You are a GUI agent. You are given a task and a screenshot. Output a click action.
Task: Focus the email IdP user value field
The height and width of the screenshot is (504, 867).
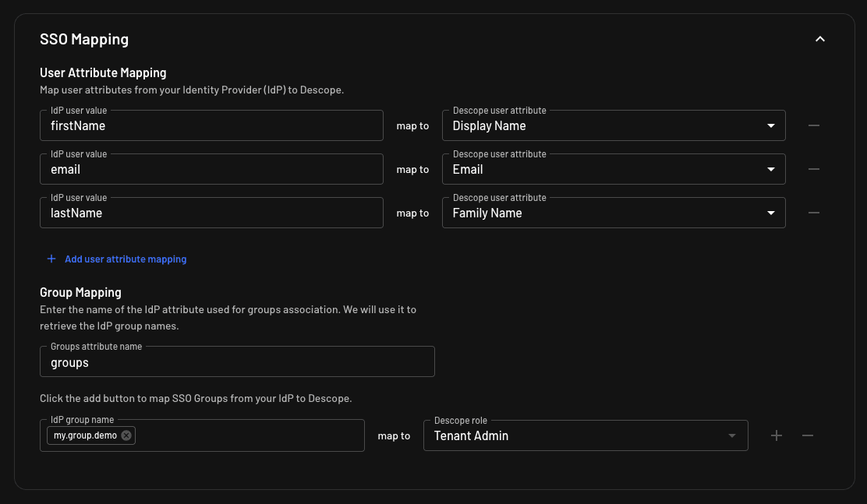point(211,169)
